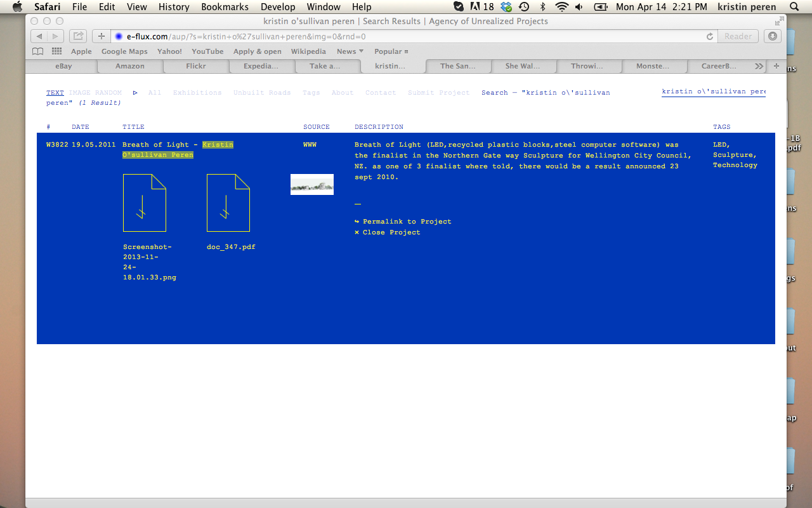This screenshot has width=812, height=508.
Task: Open Top Sites grid icon
Action: click(x=56, y=51)
